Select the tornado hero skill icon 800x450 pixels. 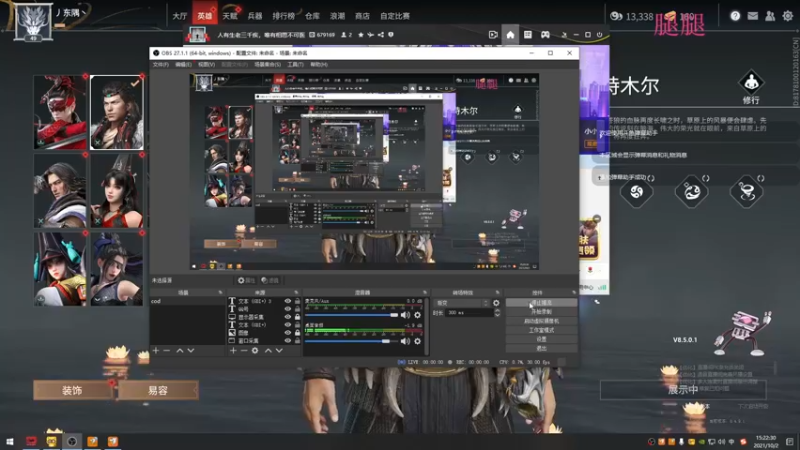pos(746,192)
